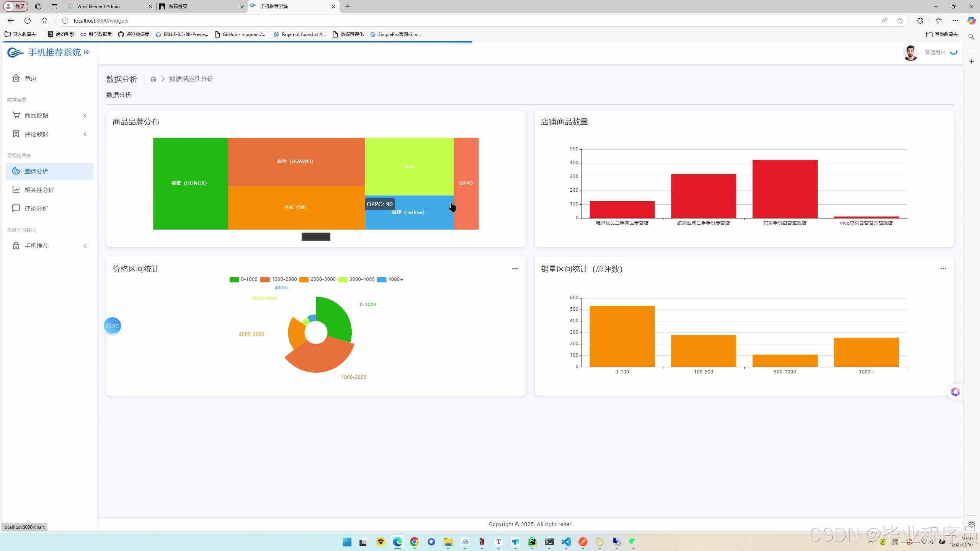
Task: Collapse the sidebar with the fold icon
Action: click(87, 52)
